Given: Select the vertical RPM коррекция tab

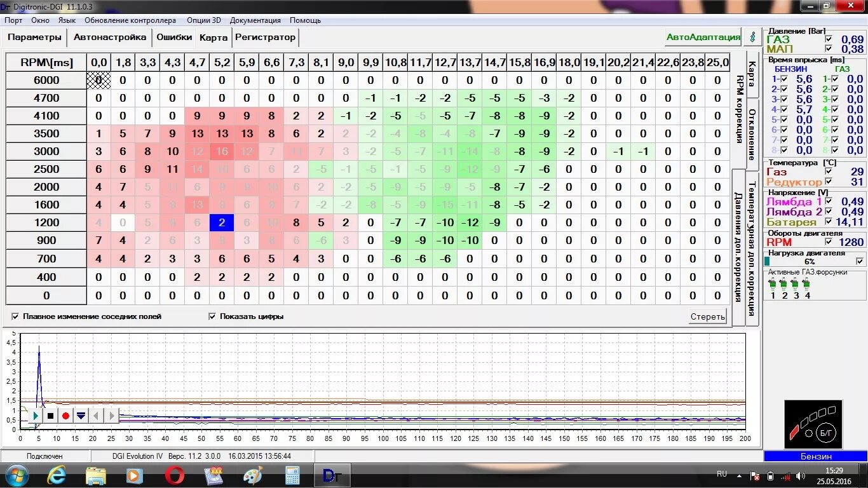Looking at the screenshot, I should click(x=739, y=109).
